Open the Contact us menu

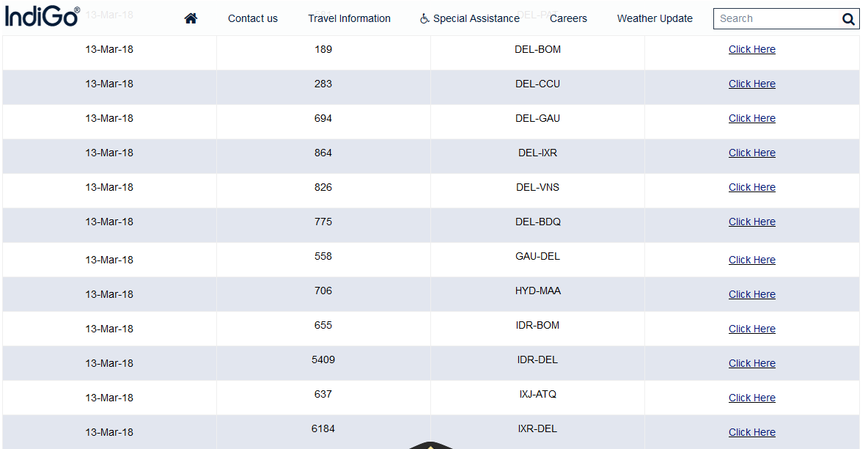click(x=253, y=18)
